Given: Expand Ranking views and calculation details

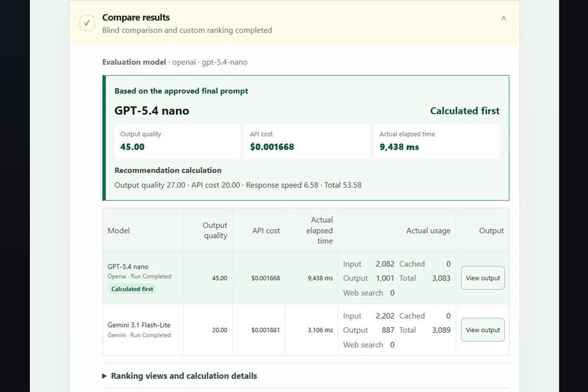Looking at the screenshot, I should point(179,376).
